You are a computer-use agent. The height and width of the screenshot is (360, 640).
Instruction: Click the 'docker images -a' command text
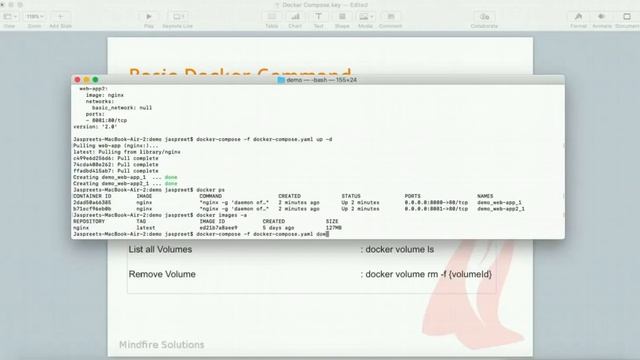point(222,215)
